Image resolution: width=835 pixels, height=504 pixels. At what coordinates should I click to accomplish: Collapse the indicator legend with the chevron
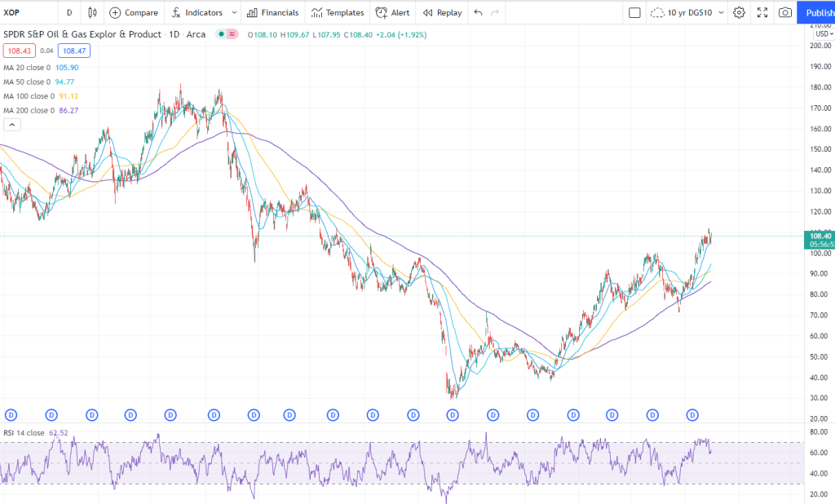point(12,125)
